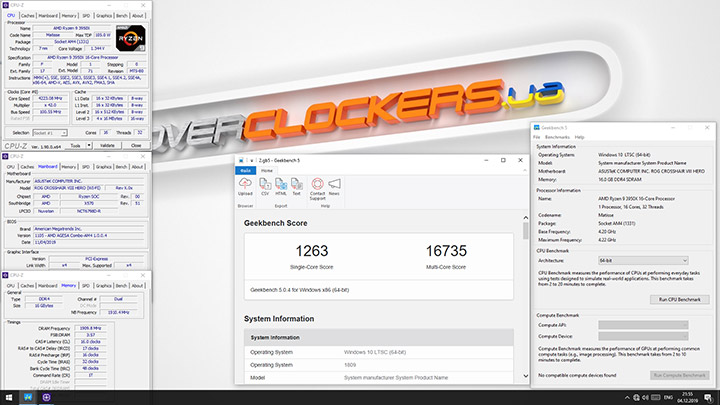Open Caches tab in top CPU-Z window
Image resolution: width=720 pixels, height=405 pixels.
[28, 16]
